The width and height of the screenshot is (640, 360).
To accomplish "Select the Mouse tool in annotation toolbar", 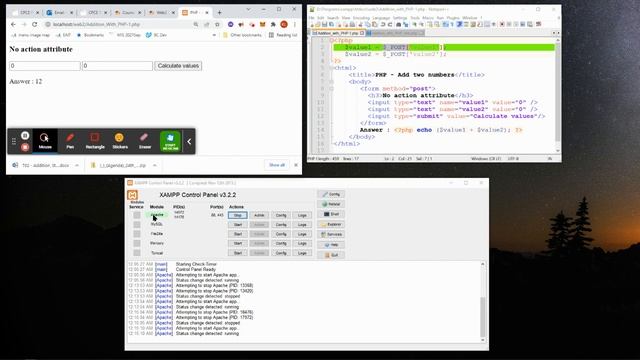I will (x=45, y=141).
